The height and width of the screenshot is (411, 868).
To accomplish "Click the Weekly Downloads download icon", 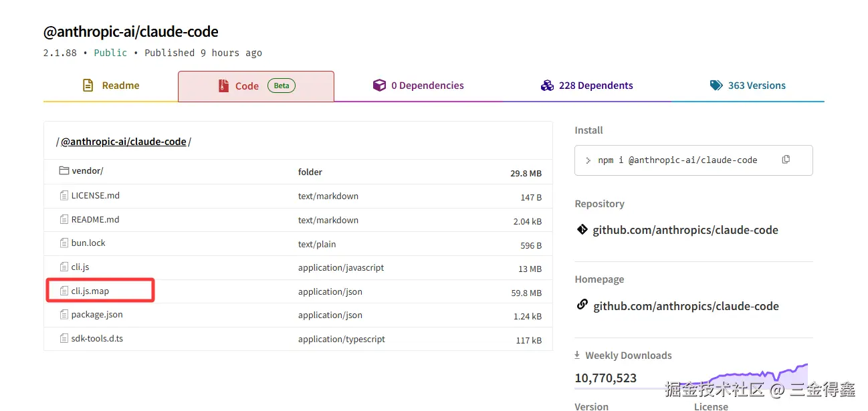I will [x=578, y=356].
